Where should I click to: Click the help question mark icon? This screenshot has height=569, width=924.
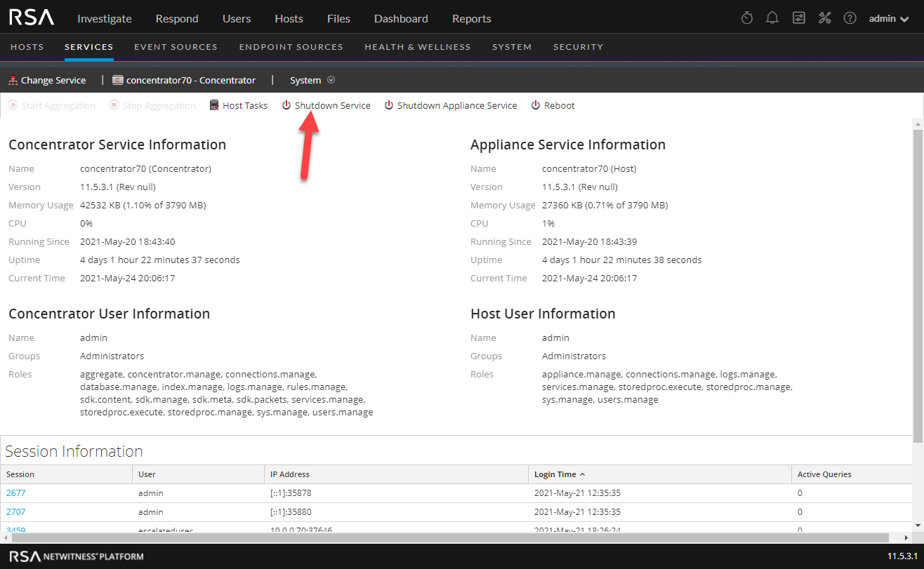click(850, 18)
